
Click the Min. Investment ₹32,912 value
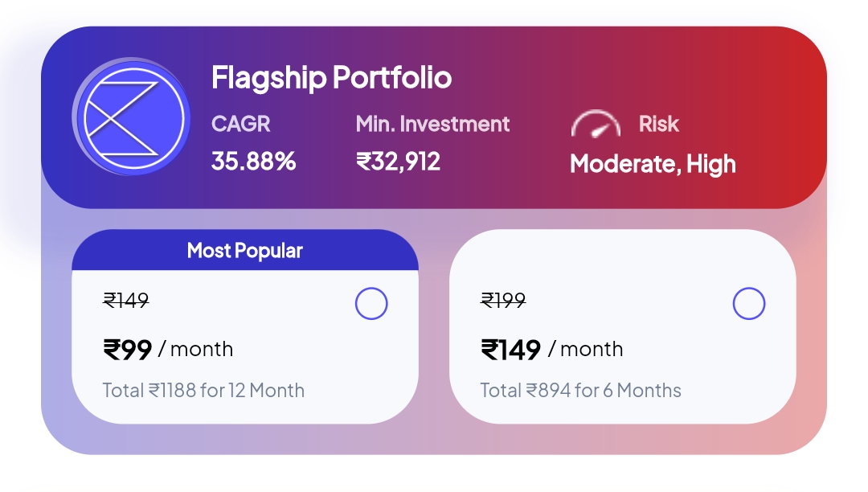click(397, 160)
